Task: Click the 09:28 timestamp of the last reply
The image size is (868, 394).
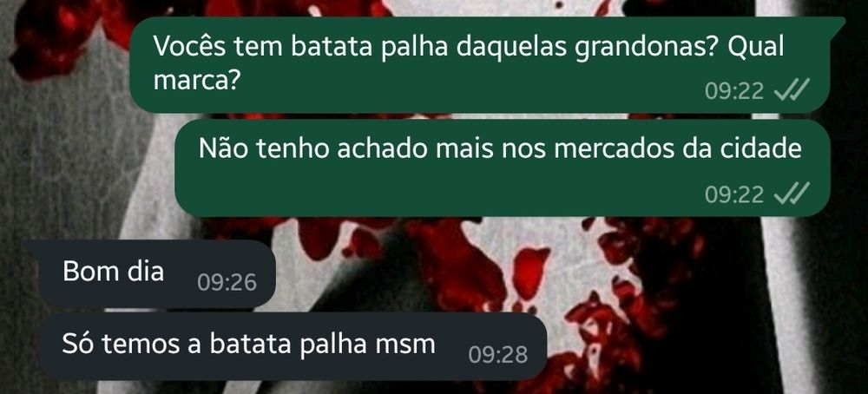Action: pyautogui.click(x=498, y=355)
